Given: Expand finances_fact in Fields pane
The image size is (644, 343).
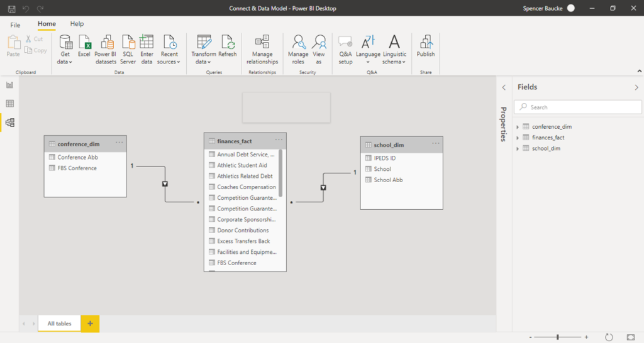Looking at the screenshot, I should pos(518,138).
